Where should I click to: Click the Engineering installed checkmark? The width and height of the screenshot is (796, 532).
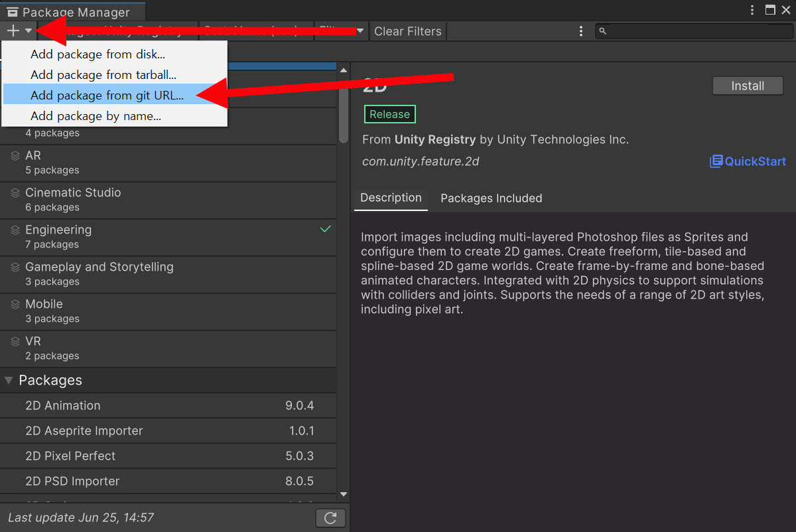tap(325, 229)
